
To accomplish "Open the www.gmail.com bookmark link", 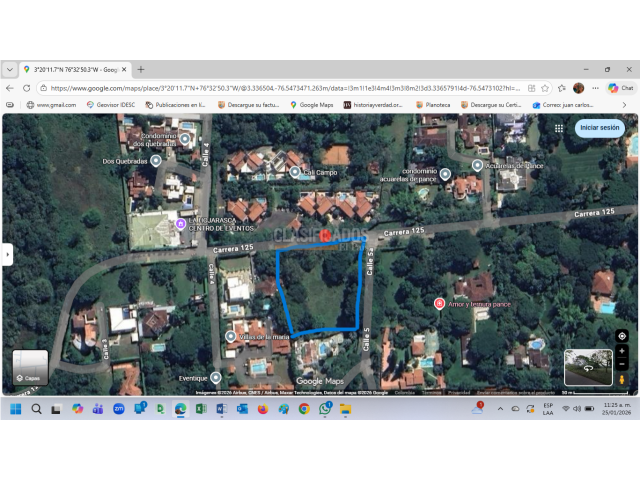I will click(x=52, y=105).
